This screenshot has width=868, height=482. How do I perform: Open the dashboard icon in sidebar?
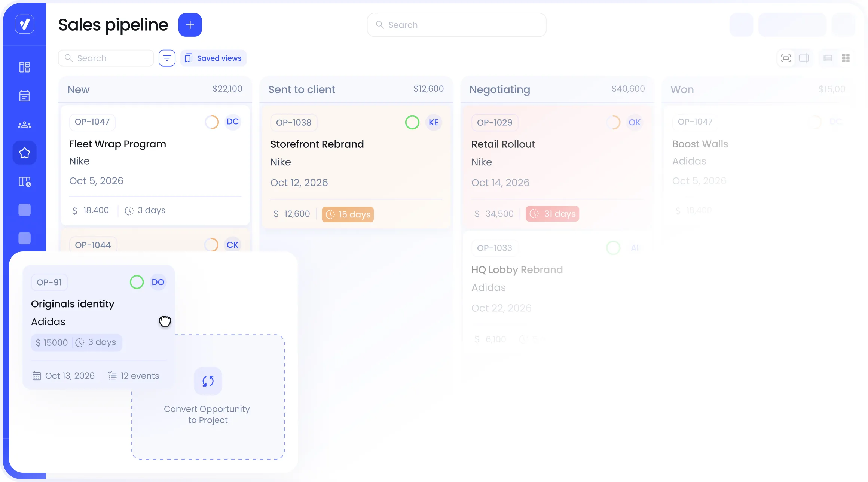25,67
